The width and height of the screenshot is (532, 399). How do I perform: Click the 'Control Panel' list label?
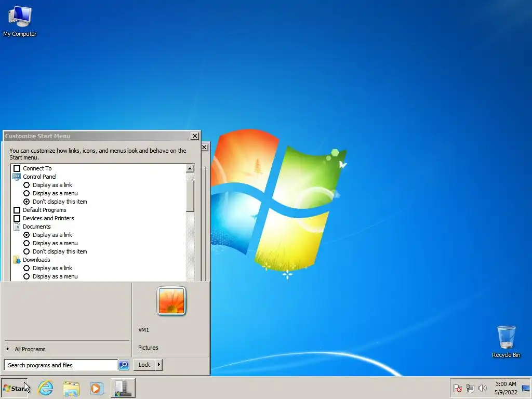pos(39,177)
